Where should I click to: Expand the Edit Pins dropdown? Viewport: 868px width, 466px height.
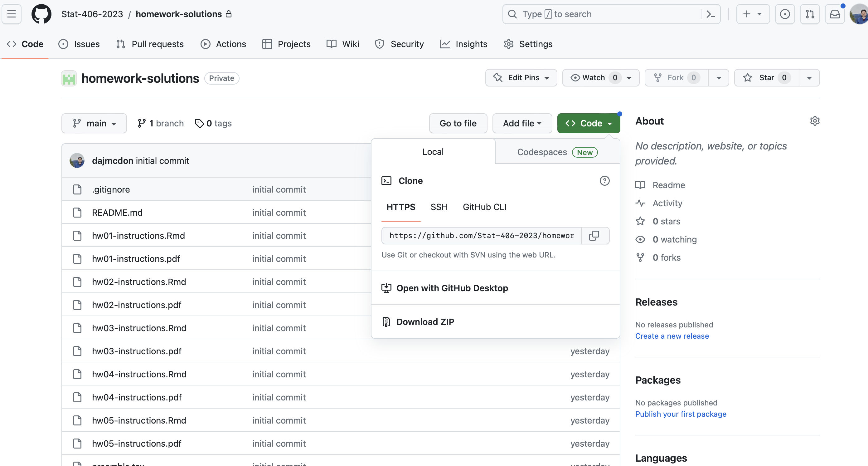tap(521, 77)
